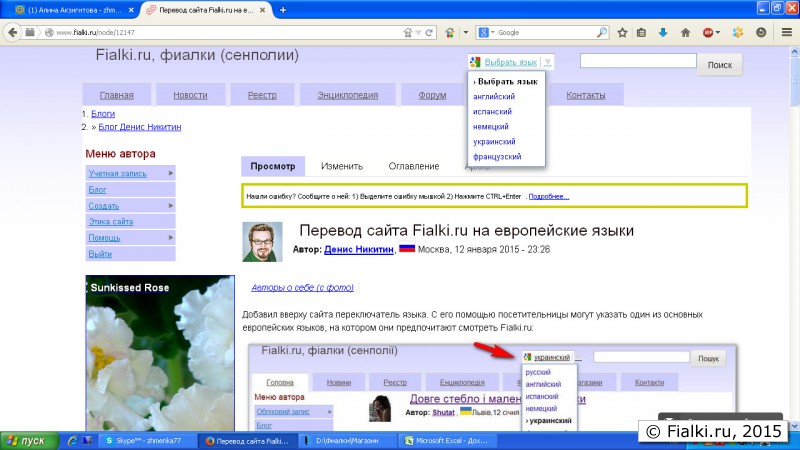
Task: Switch to the Оглавление tab
Action: tap(414, 166)
